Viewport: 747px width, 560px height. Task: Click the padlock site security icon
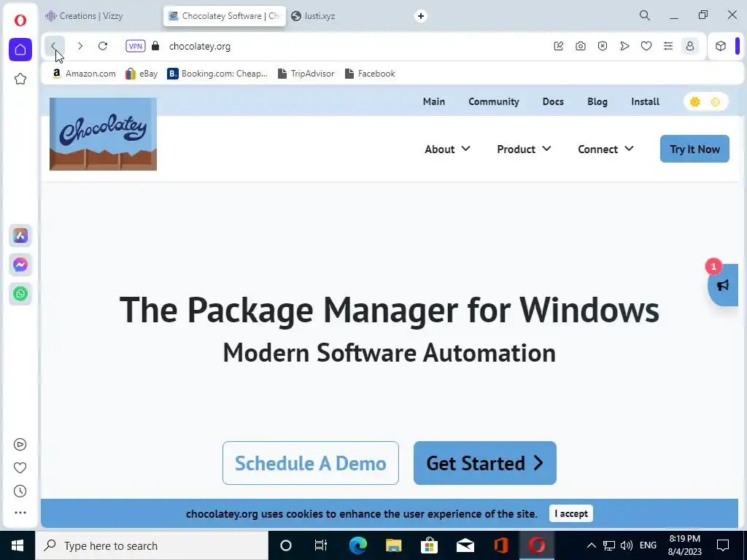155,46
